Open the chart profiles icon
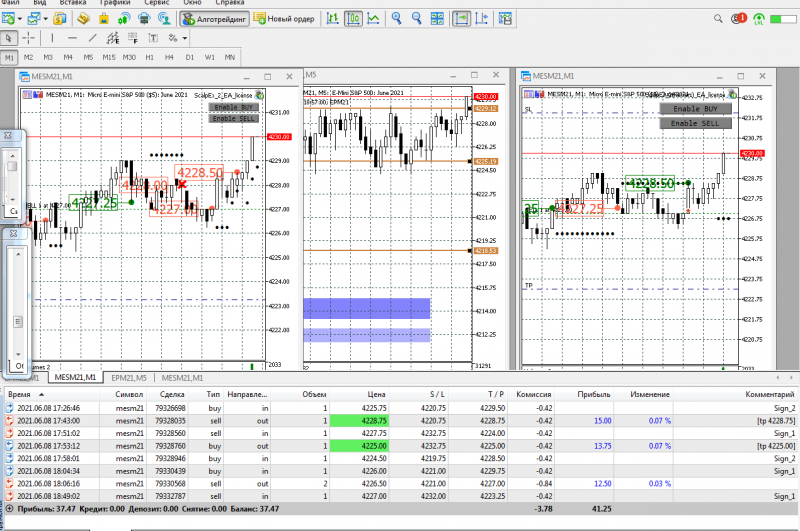This screenshot has height=531, width=800. [34, 19]
